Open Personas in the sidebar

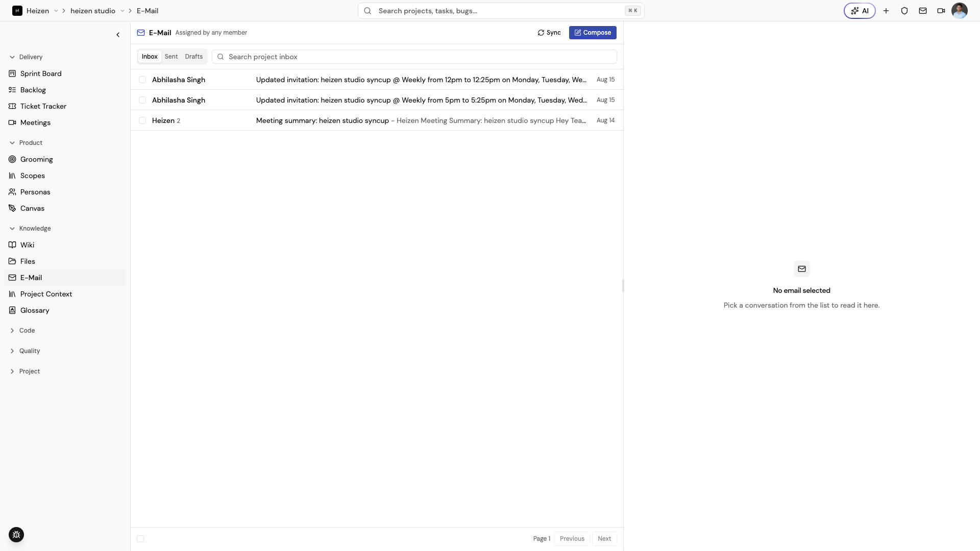pyautogui.click(x=65, y=192)
